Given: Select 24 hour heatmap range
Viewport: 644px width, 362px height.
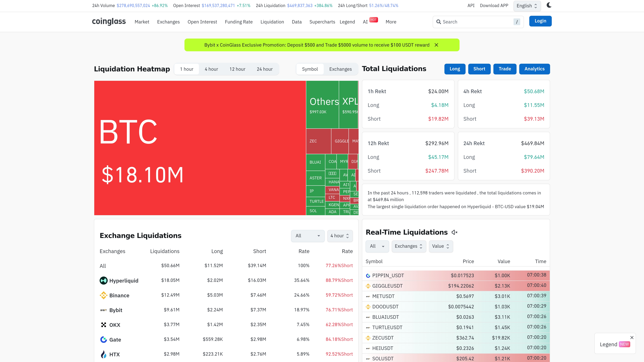Looking at the screenshot, I should (264, 69).
